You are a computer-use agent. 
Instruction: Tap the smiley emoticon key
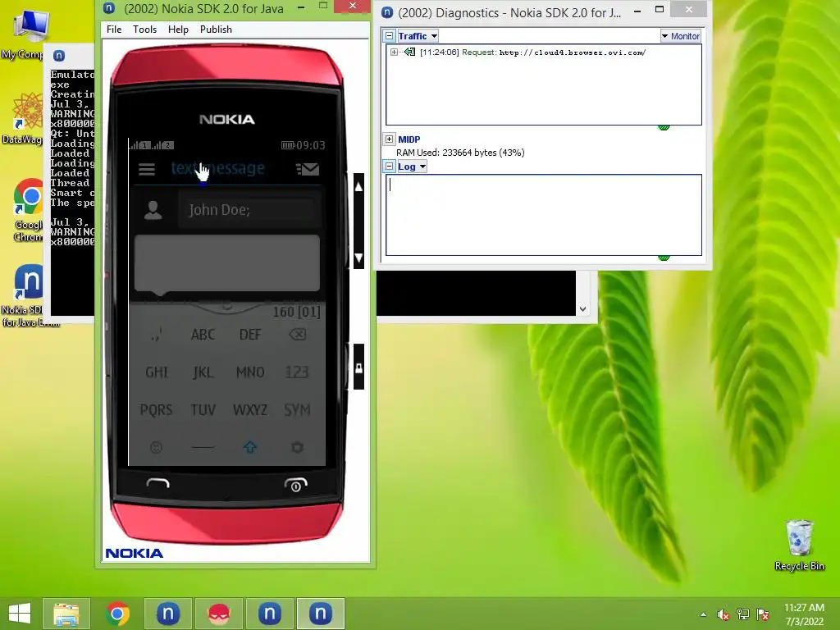pyautogui.click(x=156, y=447)
